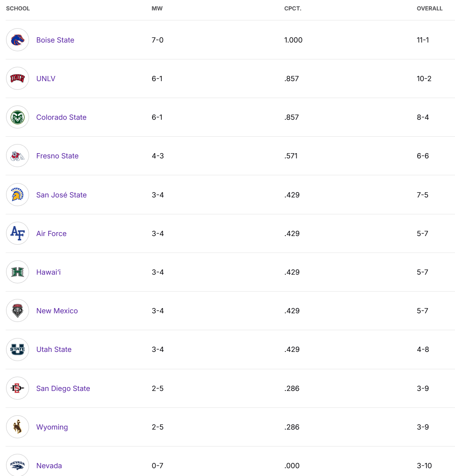Click the Hawai'i Warriors logo

(x=17, y=272)
